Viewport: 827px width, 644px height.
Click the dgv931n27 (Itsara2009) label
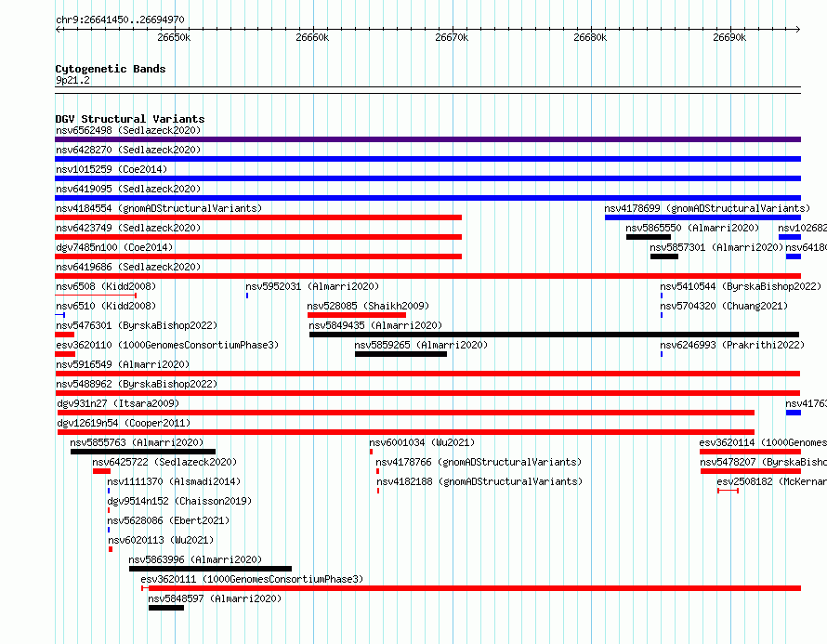pos(118,403)
